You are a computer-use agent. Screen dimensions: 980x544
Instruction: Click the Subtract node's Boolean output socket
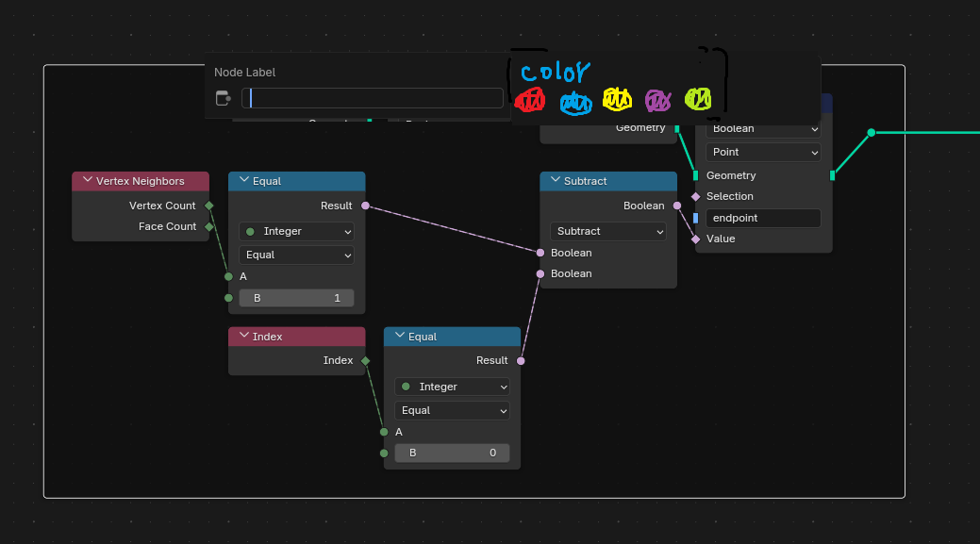pos(677,206)
